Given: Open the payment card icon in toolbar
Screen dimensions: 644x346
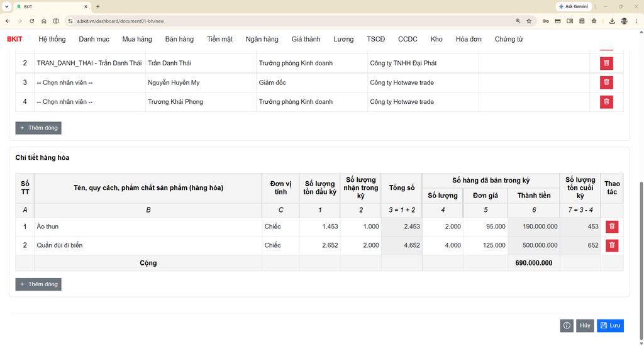Looking at the screenshot, I should [x=558, y=21].
